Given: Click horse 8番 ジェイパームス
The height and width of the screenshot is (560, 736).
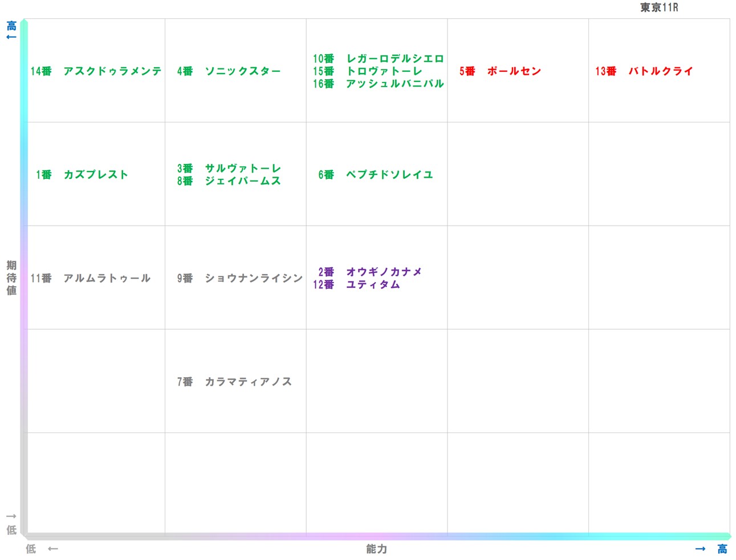Looking at the screenshot, I should coord(228,181).
